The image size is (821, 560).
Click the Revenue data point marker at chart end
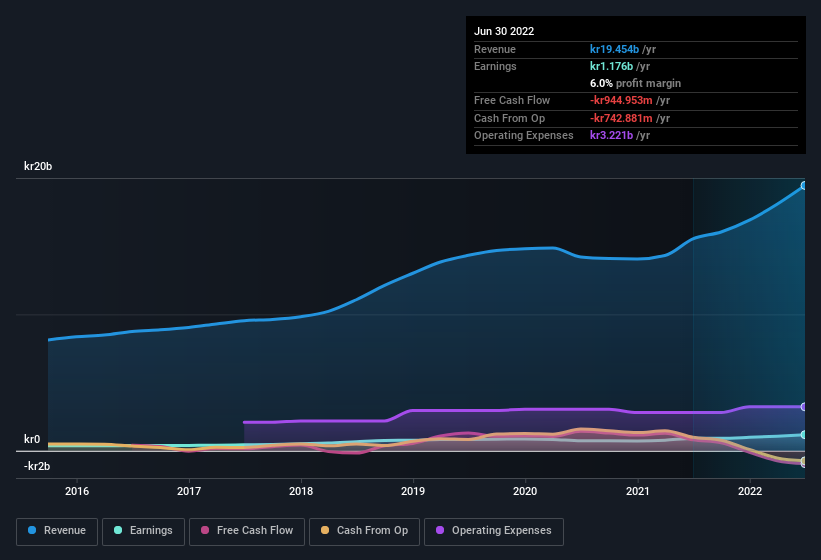point(804,185)
